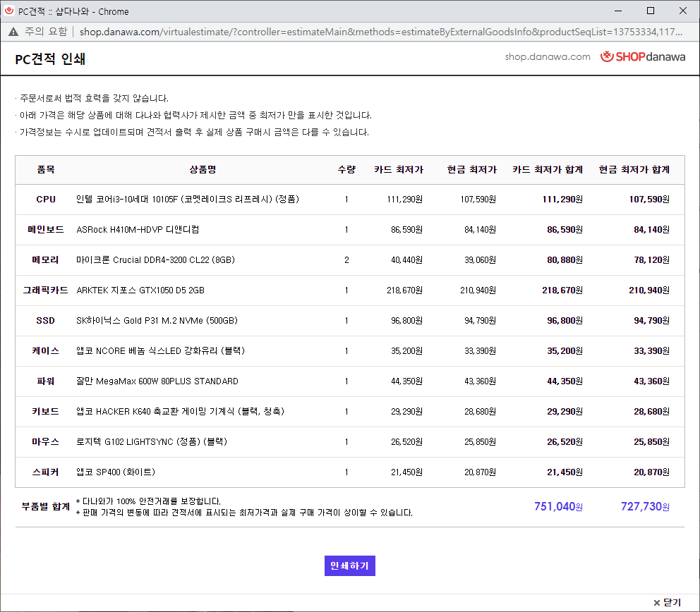Click memory card total 80,880원

pos(565,260)
